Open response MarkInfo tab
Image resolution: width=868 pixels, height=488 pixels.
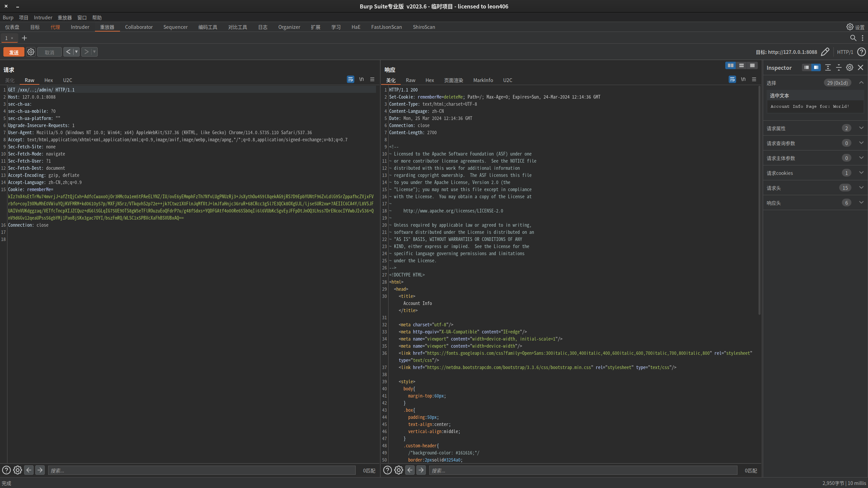(483, 80)
